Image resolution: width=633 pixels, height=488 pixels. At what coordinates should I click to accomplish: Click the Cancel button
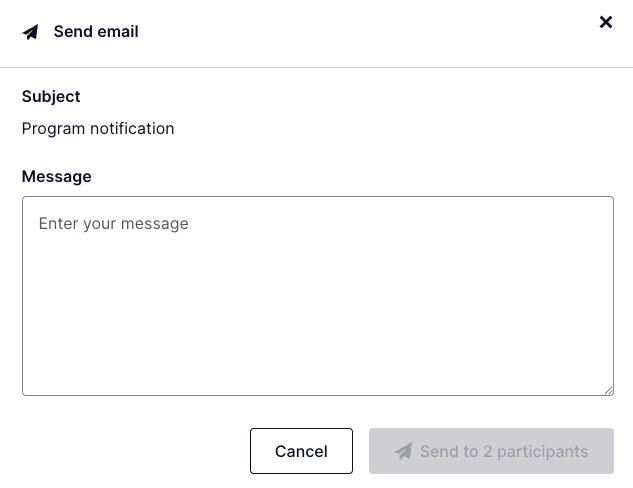click(301, 451)
